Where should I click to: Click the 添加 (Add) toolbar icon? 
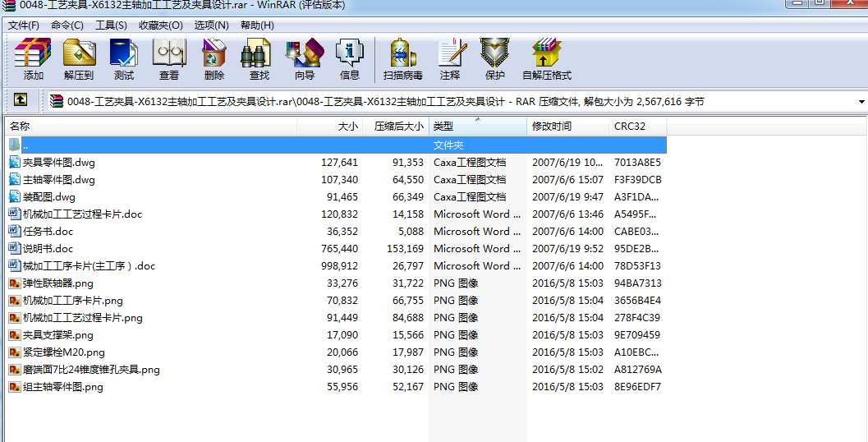click(34, 59)
